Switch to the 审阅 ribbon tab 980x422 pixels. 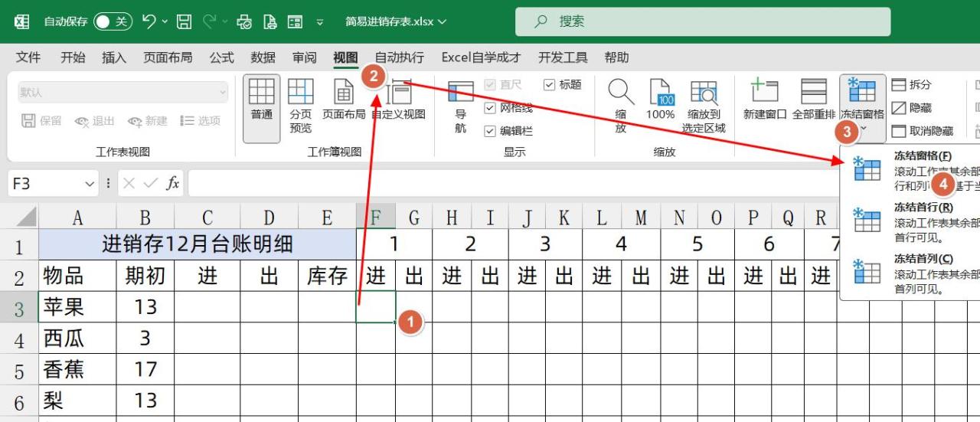(x=304, y=57)
